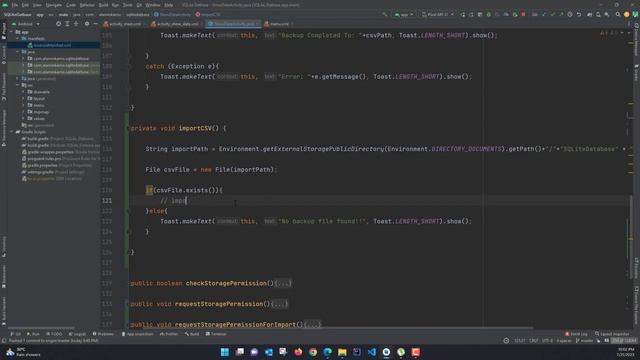Open the Pixel API device selector dropdown
Screen dimensions: 640x360
(438, 15)
